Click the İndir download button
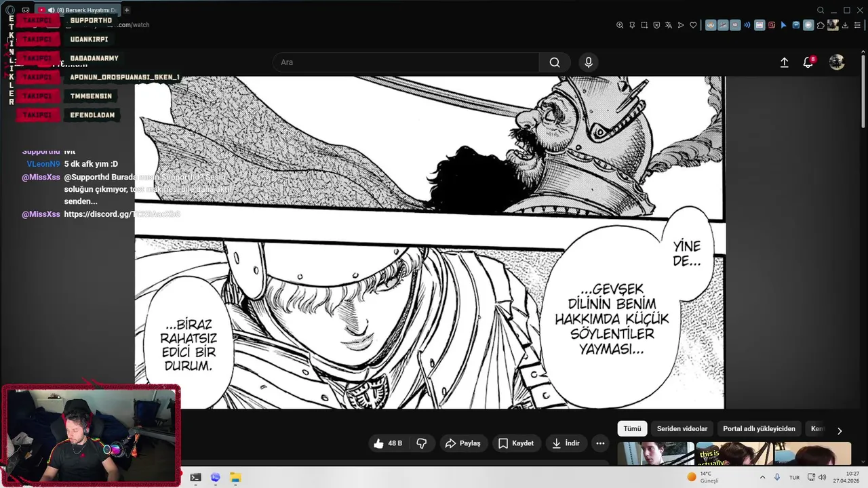Image resolution: width=868 pixels, height=488 pixels. point(566,443)
